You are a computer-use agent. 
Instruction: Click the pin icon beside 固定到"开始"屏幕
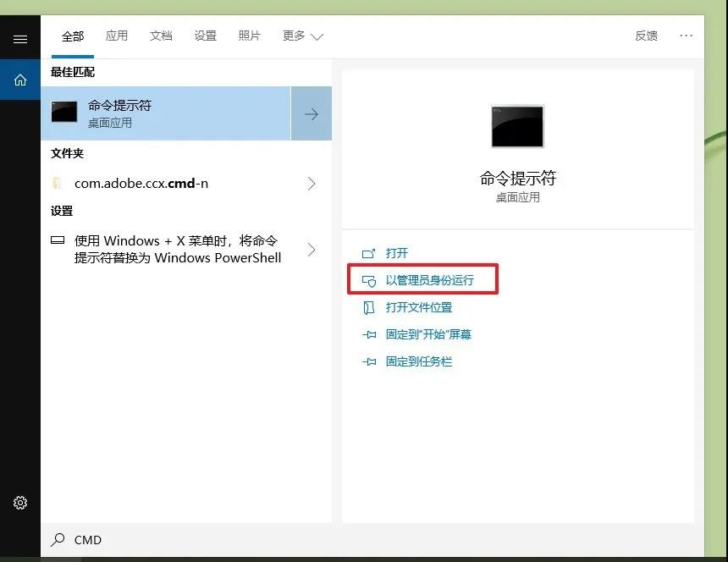pyautogui.click(x=369, y=334)
